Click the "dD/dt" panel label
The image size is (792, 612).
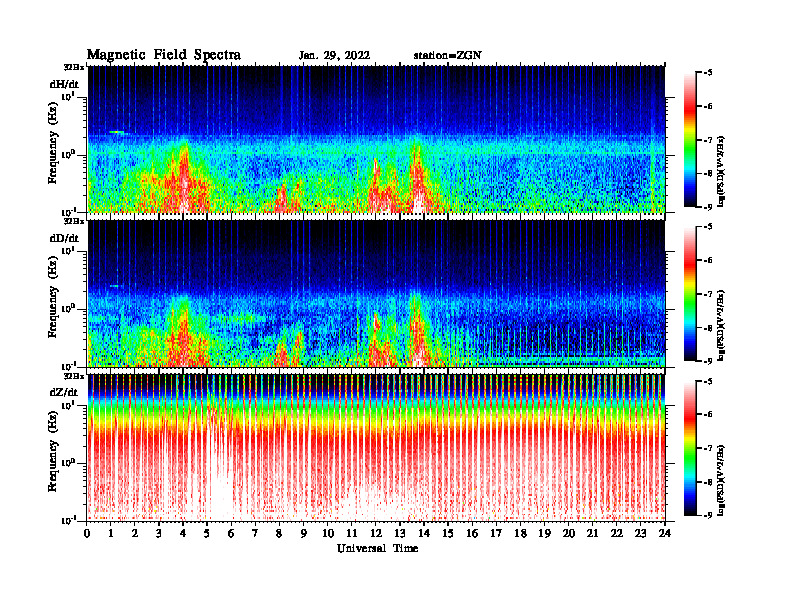click(x=64, y=238)
